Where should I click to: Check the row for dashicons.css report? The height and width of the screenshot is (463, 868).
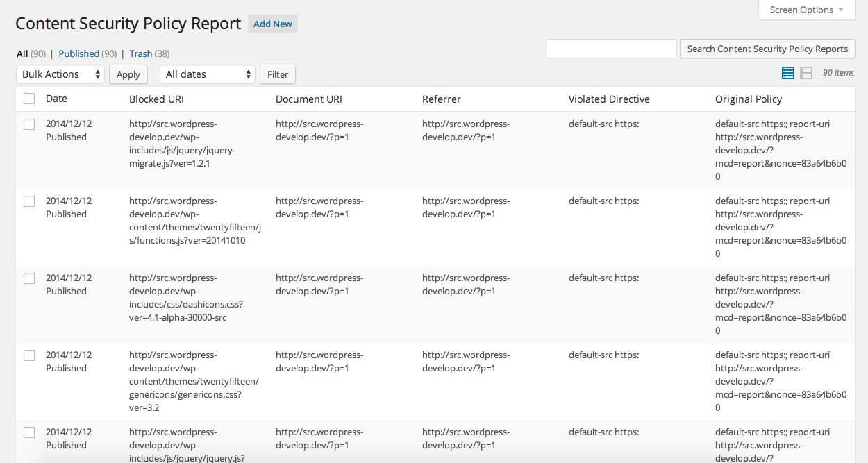[x=29, y=278]
